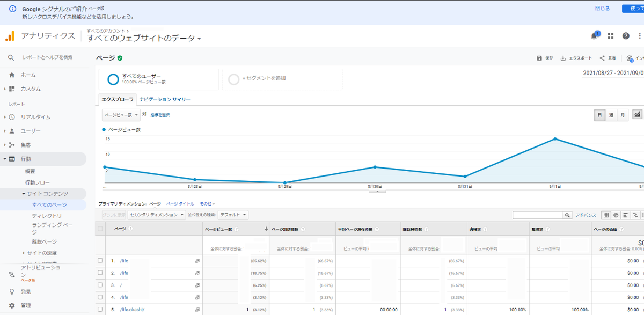Screen dimensions: 644x315
Task: Click the 集客 acquisition icon
Action: 12,145
